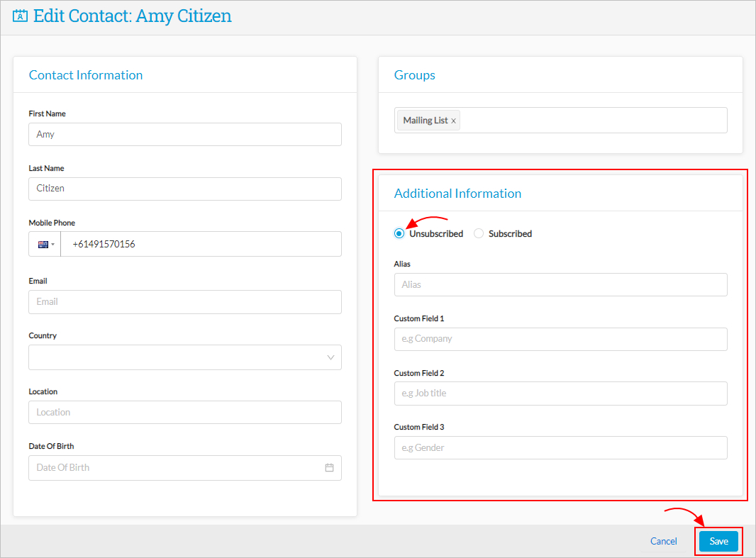This screenshot has width=756, height=558.
Task: Expand the Country dropdown chevron
Action: tap(330, 357)
